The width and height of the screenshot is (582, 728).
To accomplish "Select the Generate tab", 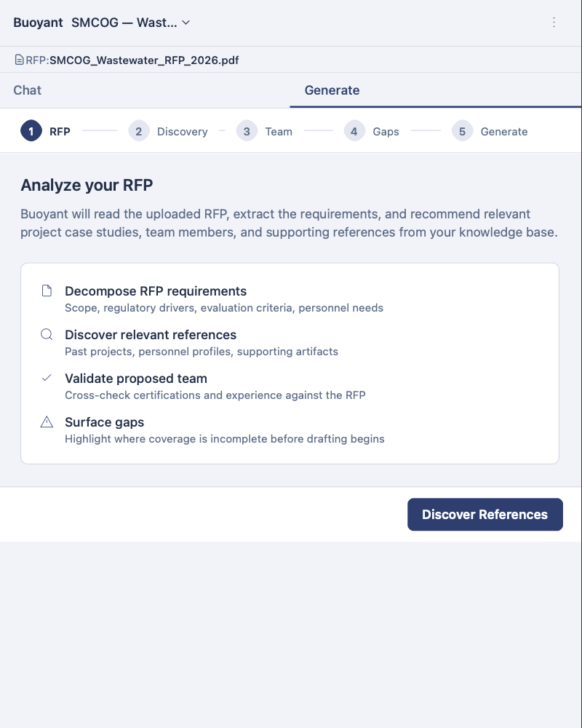I will 332,90.
